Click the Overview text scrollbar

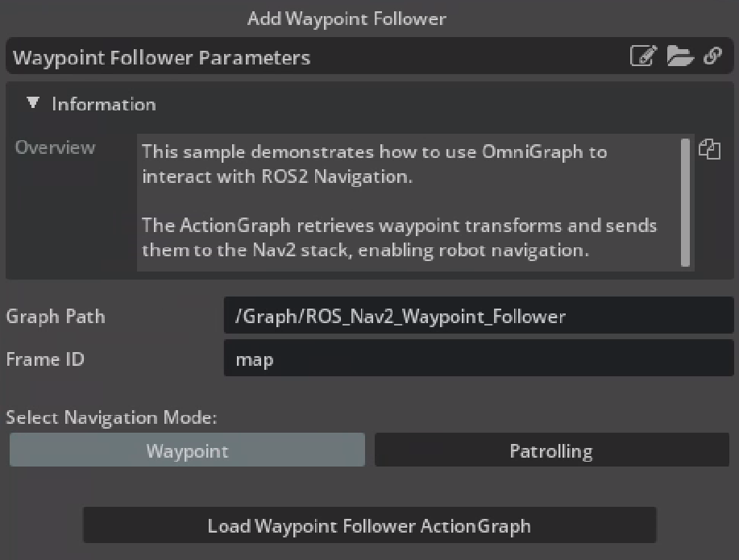coord(685,201)
